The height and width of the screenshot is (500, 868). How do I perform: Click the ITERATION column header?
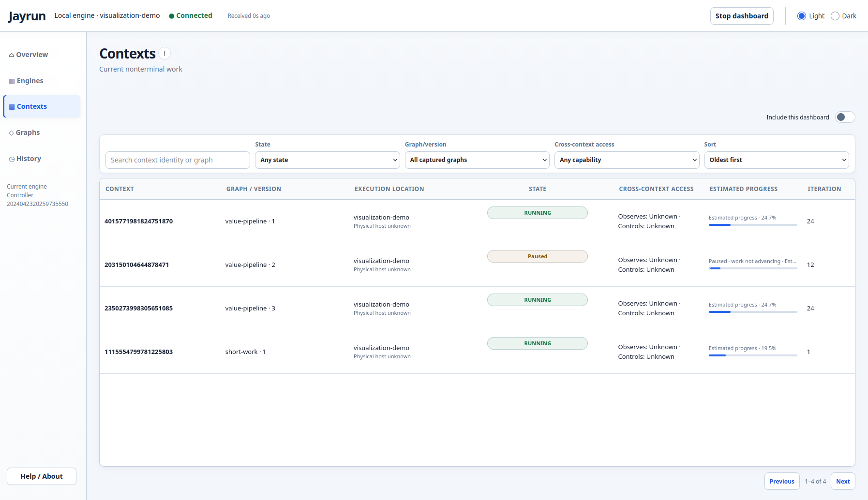(824, 189)
